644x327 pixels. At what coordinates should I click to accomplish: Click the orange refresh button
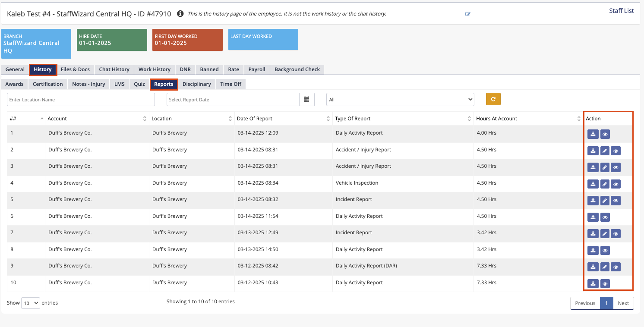493,99
